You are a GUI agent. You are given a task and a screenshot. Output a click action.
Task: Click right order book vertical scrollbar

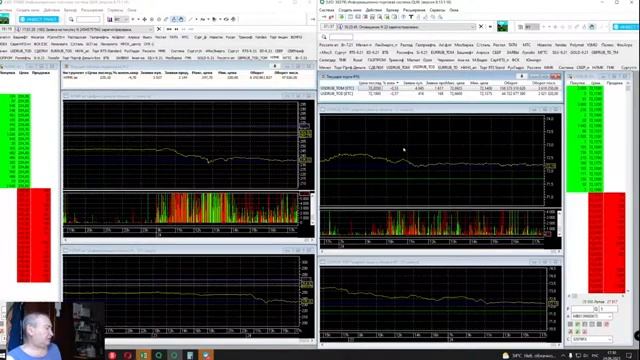628,188
